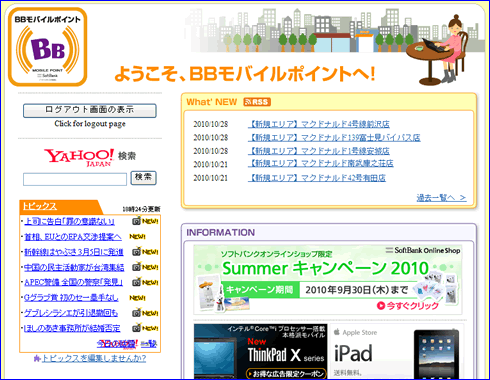Click 今すぐクリック on the Summer banner

pyautogui.click(x=408, y=306)
